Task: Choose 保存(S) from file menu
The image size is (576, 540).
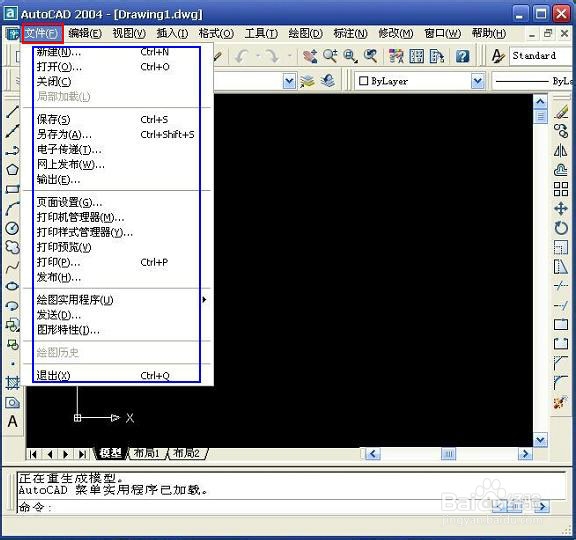Action: point(117,119)
